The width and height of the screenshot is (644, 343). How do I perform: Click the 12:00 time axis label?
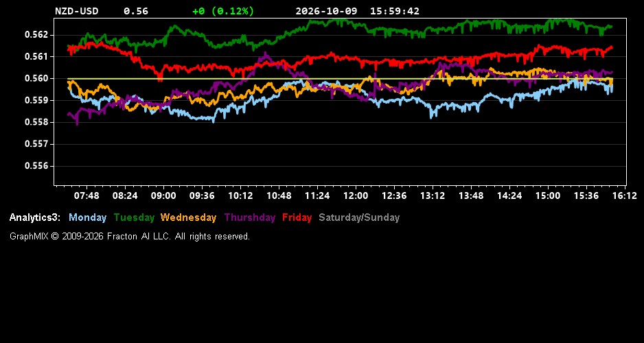(356, 196)
